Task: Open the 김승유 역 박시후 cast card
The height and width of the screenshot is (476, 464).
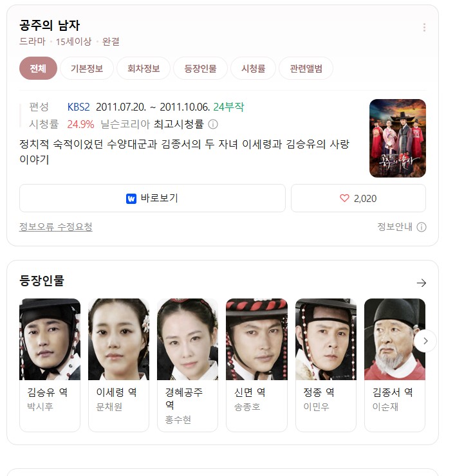Action: pyautogui.click(x=50, y=365)
